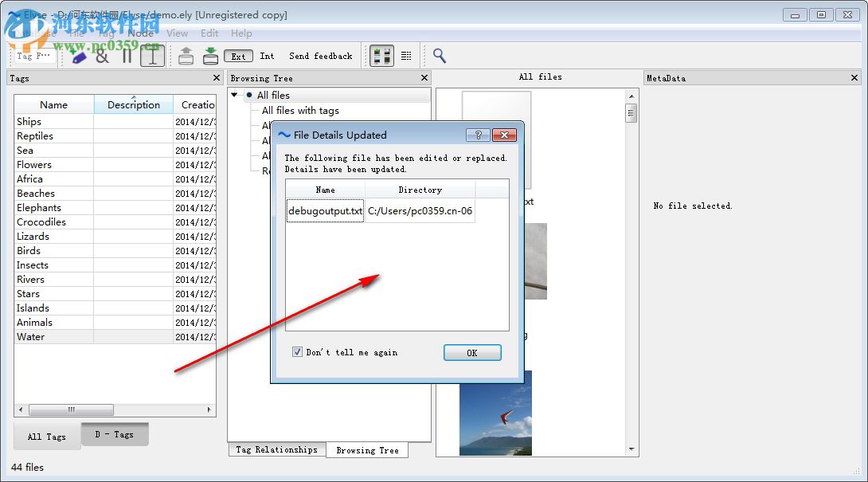
Task: Select the Stars tag row
Action: point(115,294)
